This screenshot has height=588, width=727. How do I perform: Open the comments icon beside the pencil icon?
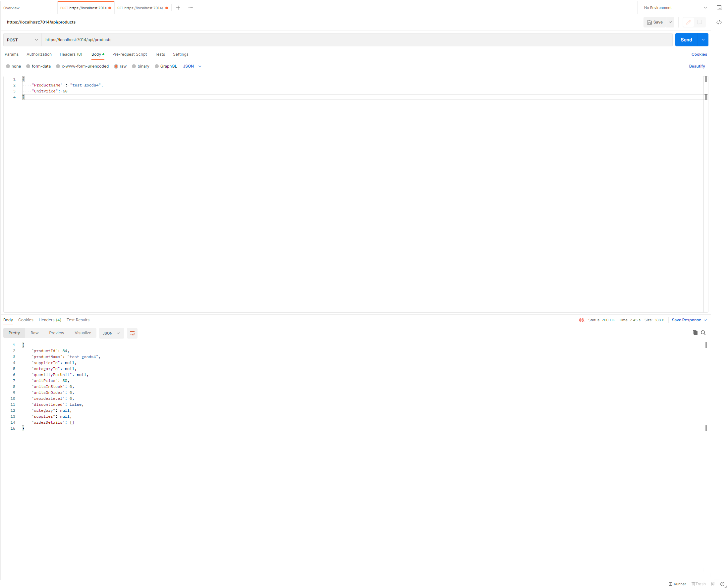(x=699, y=22)
